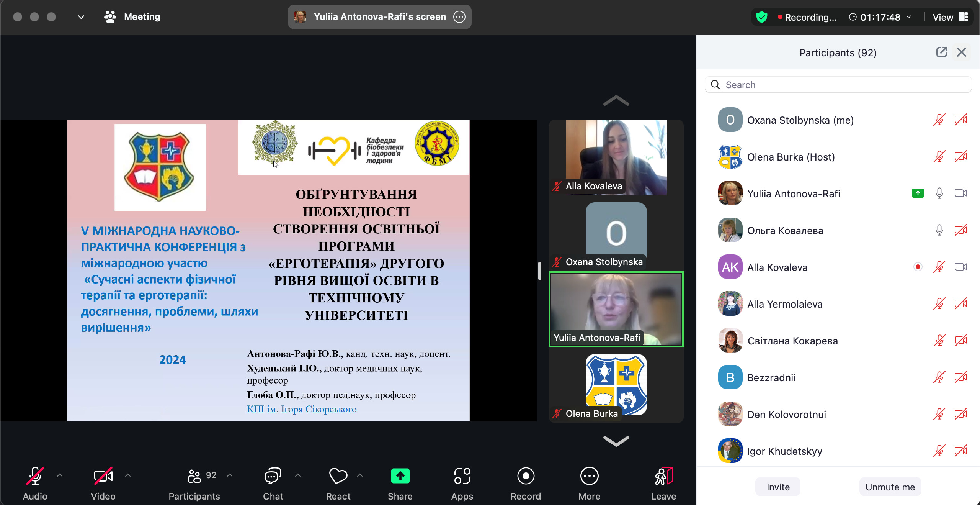Screen dimensions: 980x505
Task: Click the Invite button
Action: 778,487
